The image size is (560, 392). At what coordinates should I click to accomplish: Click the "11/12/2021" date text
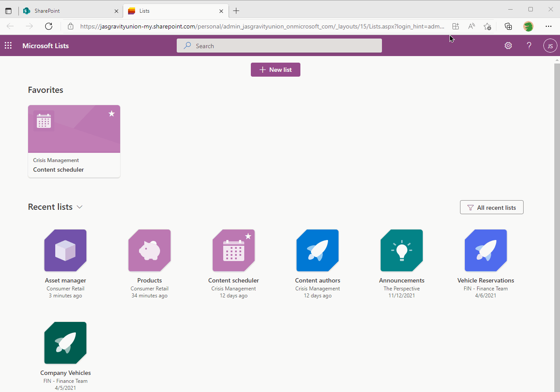pos(402,296)
